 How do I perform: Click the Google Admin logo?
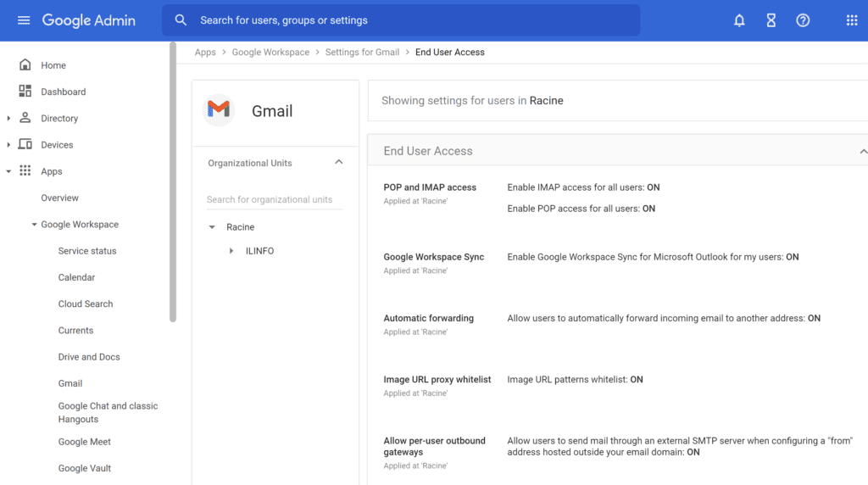88,20
